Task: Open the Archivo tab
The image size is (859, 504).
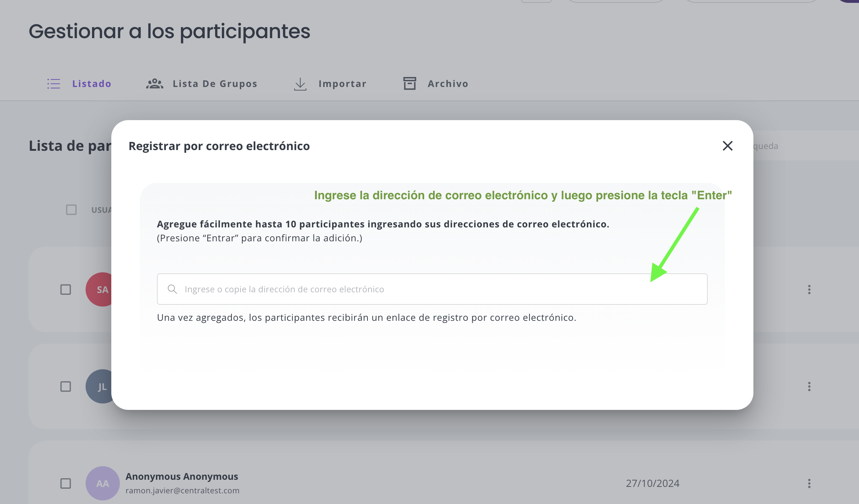Action: 436,84
